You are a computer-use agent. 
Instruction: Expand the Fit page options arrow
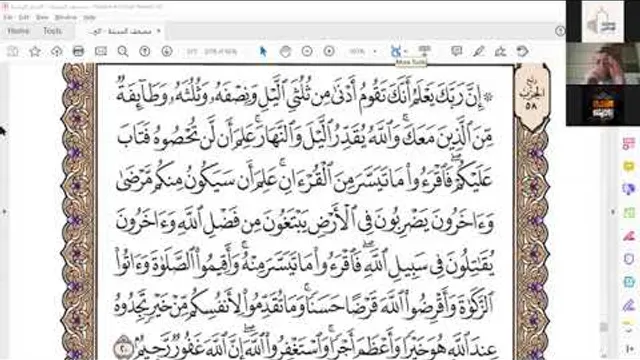click(x=406, y=51)
